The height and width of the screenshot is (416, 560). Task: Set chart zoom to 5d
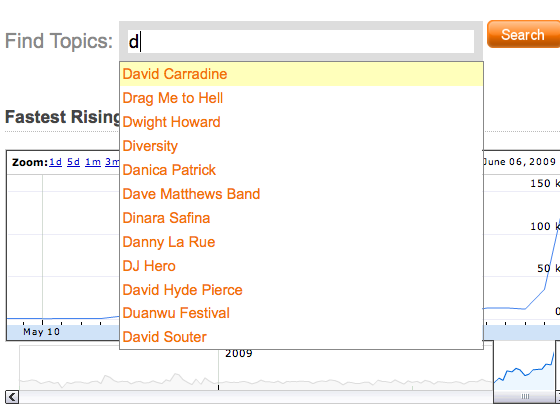[x=74, y=162]
